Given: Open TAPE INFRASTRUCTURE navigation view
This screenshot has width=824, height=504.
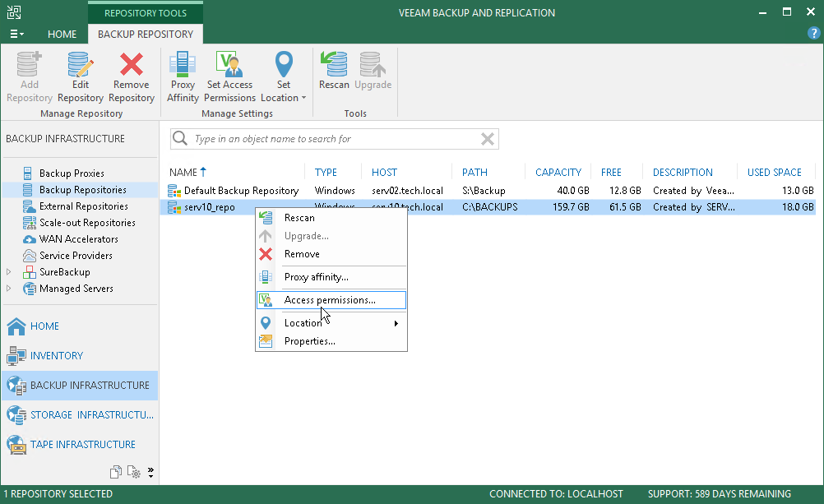Looking at the screenshot, I should pyautogui.click(x=80, y=445).
